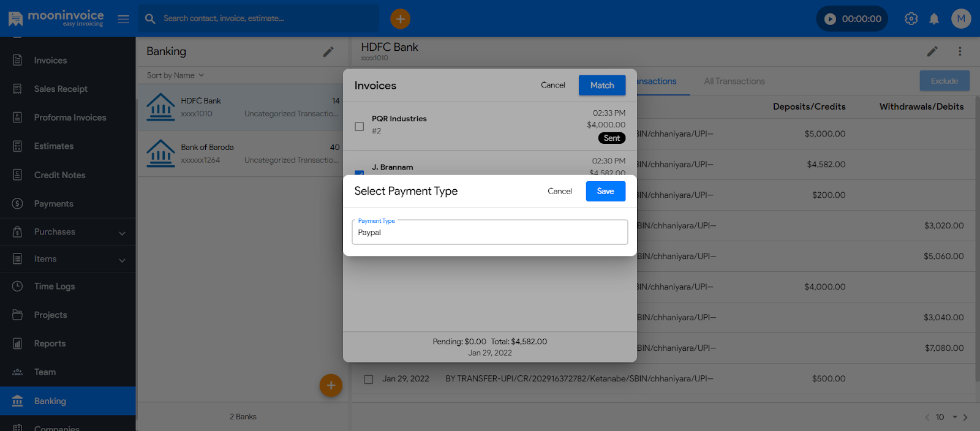Click the orange add bank plus button

pos(331,385)
